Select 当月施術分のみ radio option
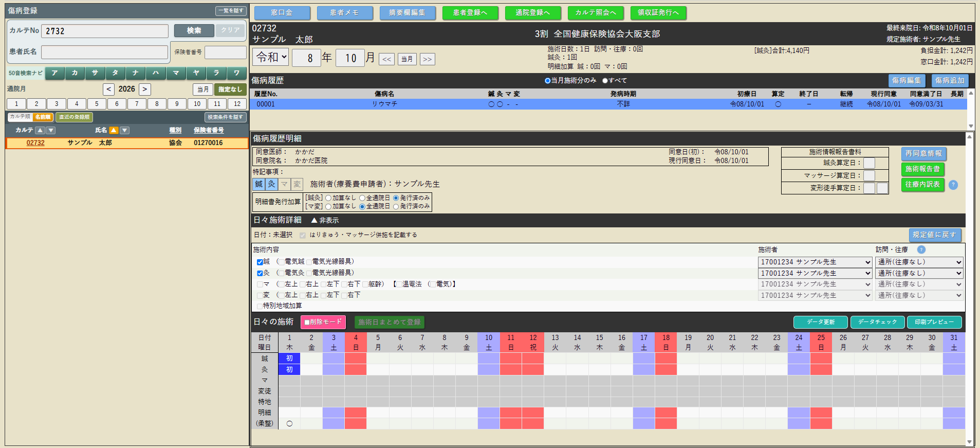 coord(547,81)
